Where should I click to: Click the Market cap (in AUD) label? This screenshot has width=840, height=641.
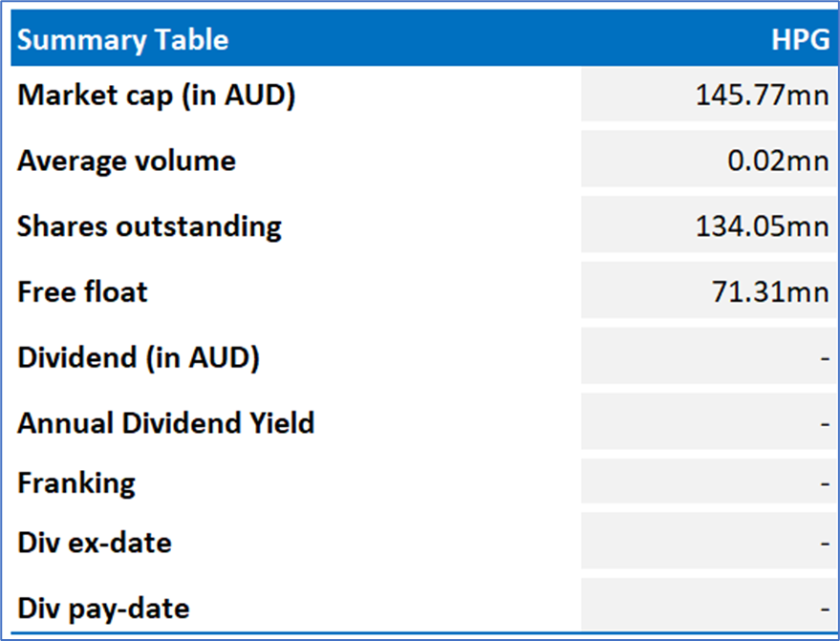click(157, 96)
